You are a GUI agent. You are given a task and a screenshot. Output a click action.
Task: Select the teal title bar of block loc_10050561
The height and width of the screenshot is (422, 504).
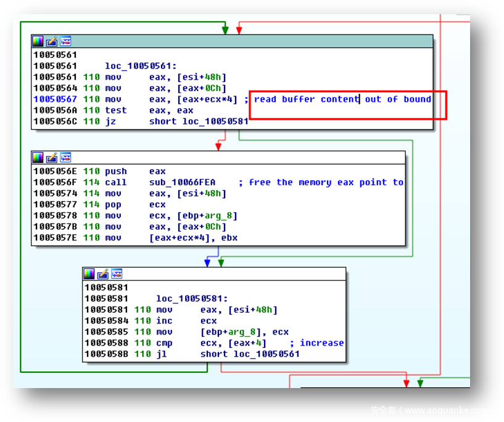232,41
